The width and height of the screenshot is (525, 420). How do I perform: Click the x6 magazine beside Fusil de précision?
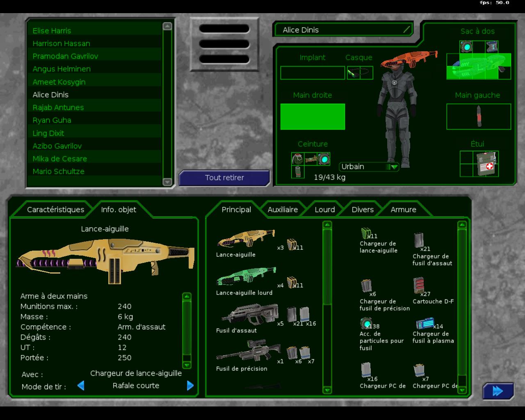(292, 353)
